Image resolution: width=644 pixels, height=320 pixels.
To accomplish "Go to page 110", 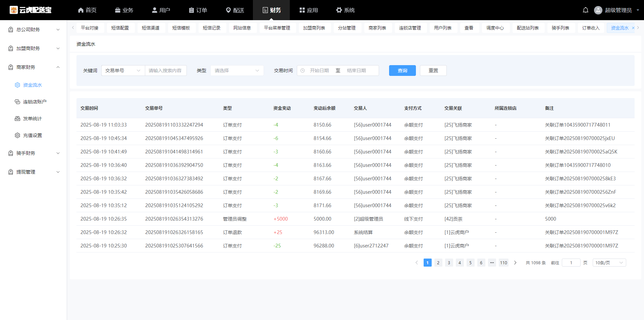I will pyautogui.click(x=503, y=263).
